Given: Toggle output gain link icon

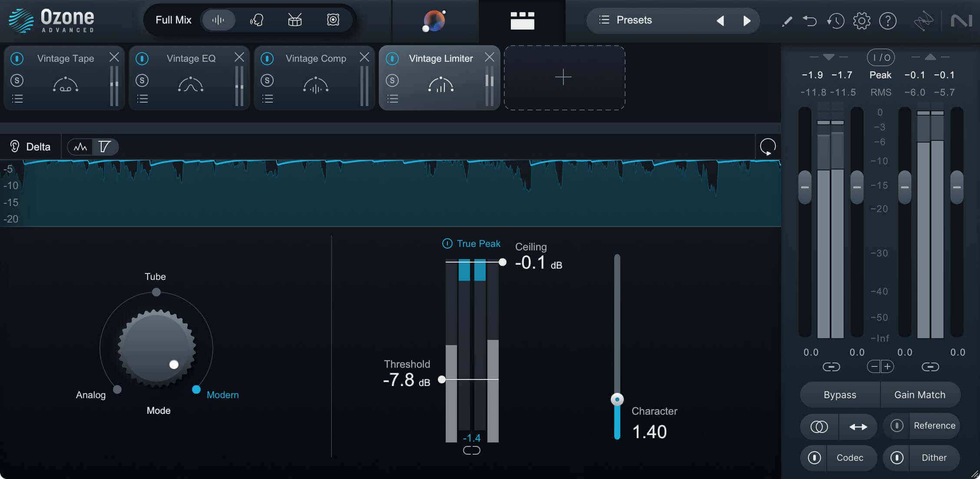Looking at the screenshot, I should (930, 367).
